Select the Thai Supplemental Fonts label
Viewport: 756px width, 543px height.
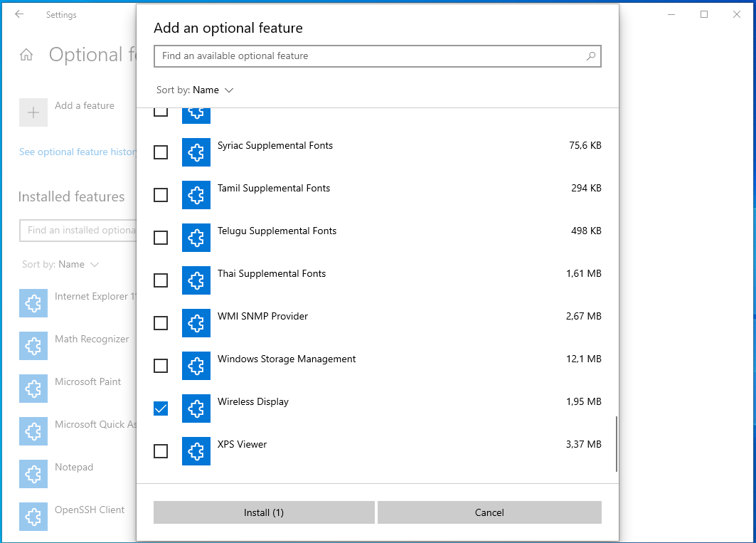pyautogui.click(x=272, y=274)
